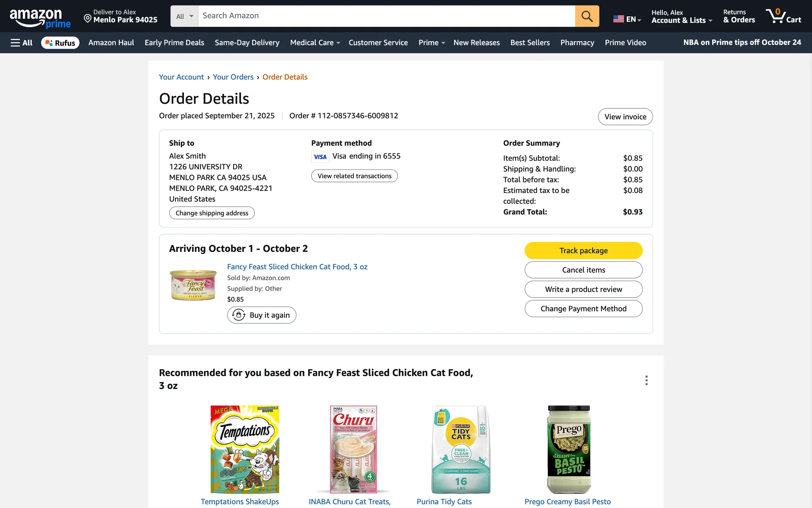Click the orange search magnifier button

[x=587, y=16]
